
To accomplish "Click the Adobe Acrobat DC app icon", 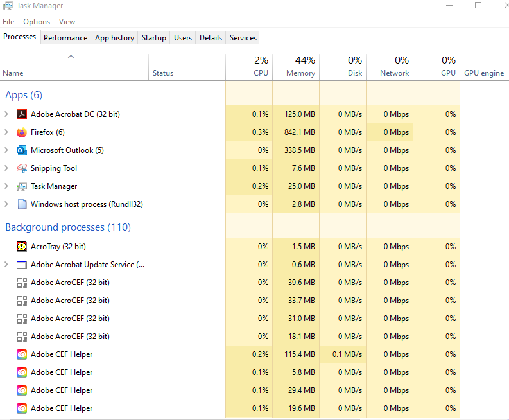I will point(22,114).
